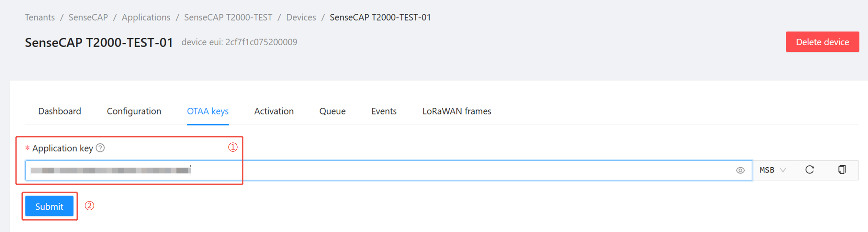Select the OTAA keys tab
Screen dimensions: 868x232
[x=208, y=111]
